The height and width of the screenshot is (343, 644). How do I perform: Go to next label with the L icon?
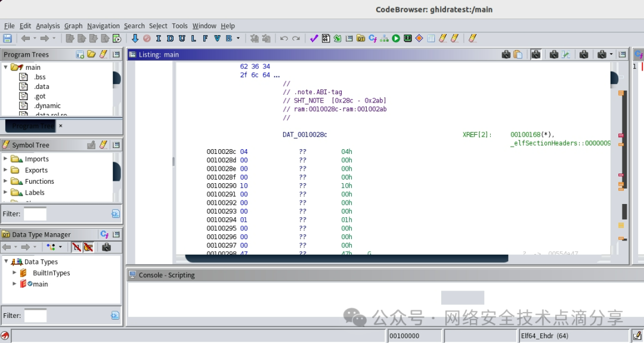pos(193,39)
